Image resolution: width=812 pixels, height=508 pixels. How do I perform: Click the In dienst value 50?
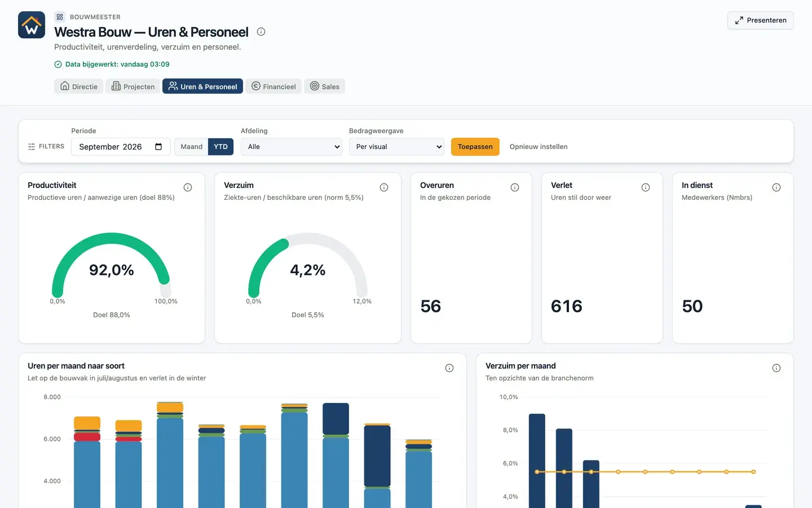[x=692, y=306]
